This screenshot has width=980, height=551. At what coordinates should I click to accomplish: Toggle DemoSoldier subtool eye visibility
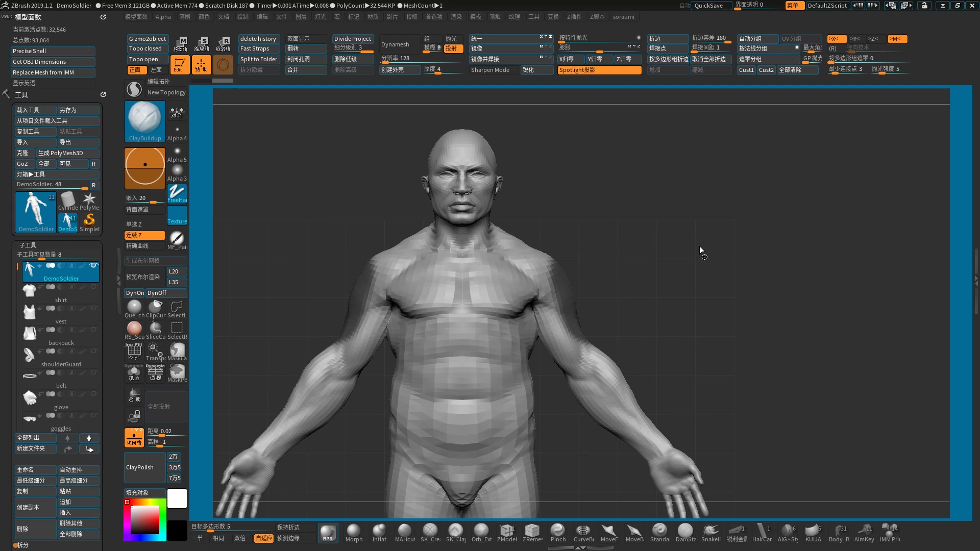coord(93,265)
